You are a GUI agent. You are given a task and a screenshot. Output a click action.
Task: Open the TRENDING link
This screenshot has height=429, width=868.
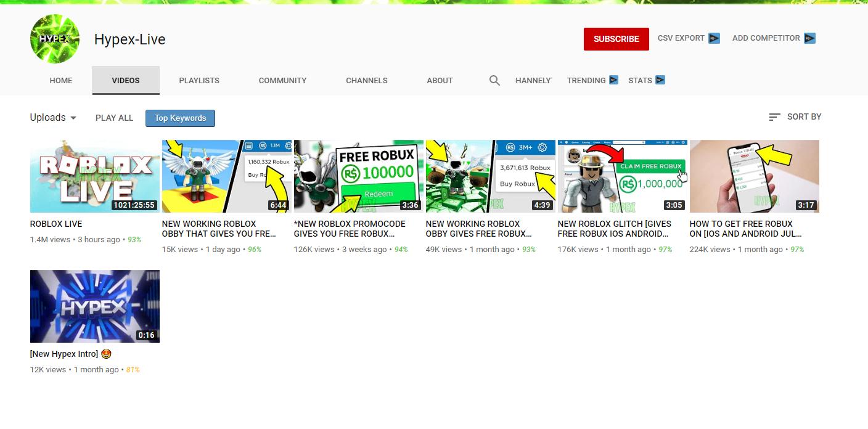[x=586, y=80]
